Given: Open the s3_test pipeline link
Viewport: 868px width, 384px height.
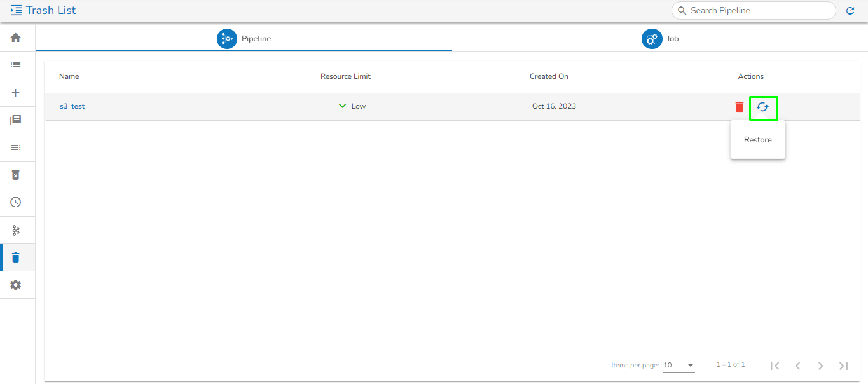Looking at the screenshot, I should (x=72, y=106).
